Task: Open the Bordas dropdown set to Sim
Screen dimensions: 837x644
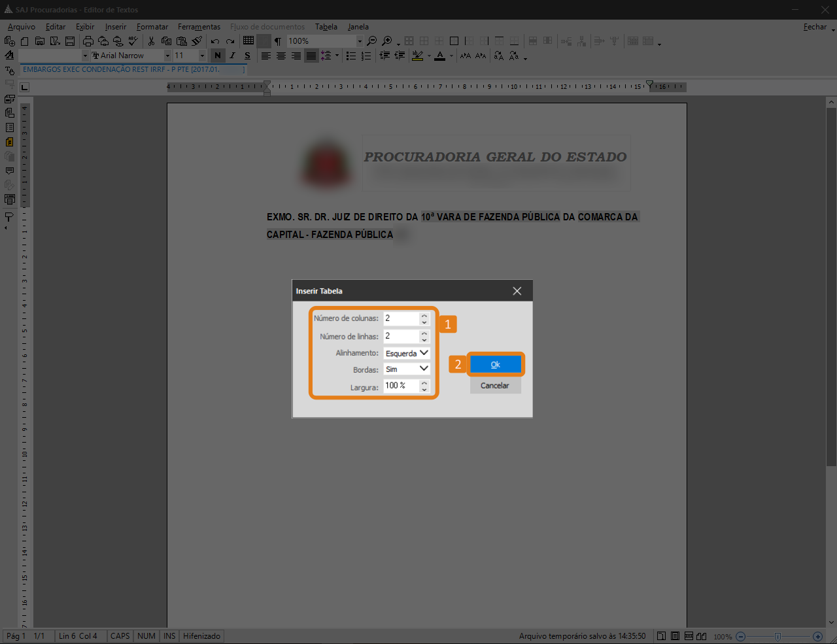Action: [x=407, y=369]
